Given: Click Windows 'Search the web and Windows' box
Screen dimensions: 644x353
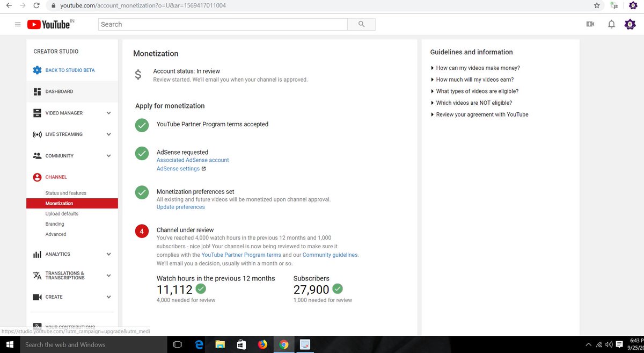Looking at the screenshot, I should [93, 344].
